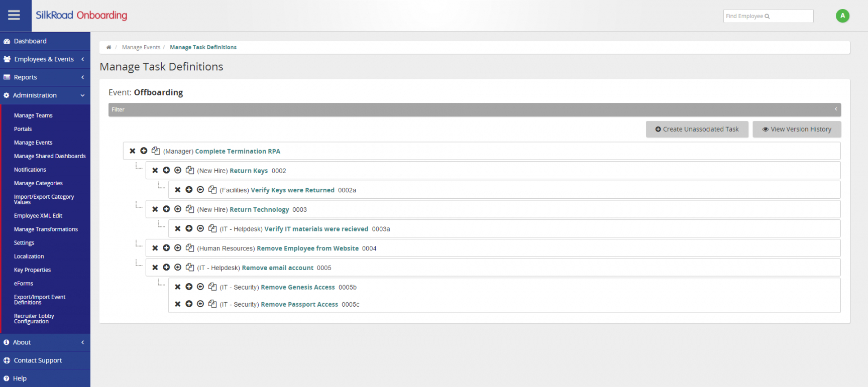Screen dimensions: 868x387
Task: Click copy icon for Return Technology task
Action: [190, 209]
